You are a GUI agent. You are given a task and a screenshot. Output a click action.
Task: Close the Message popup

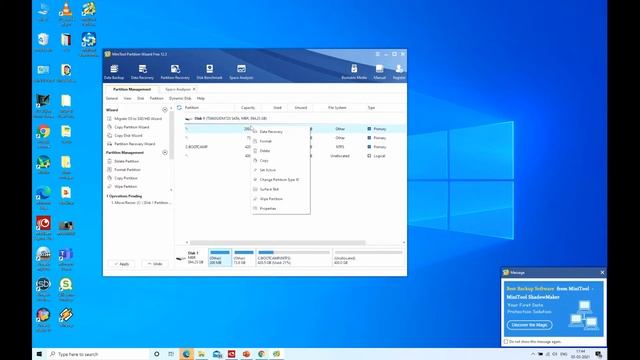point(602,272)
